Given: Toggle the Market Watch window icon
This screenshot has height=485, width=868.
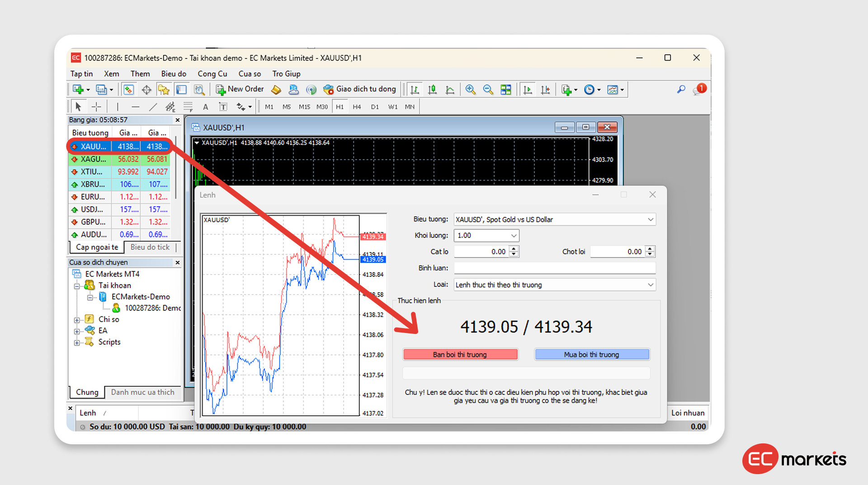Looking at the screenshot, I should point(128,90).
